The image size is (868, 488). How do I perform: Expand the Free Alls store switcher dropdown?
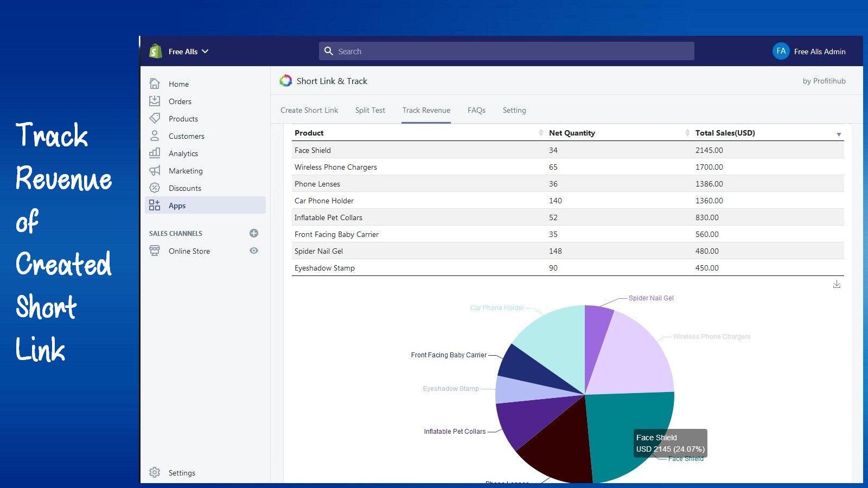pos(205,52)
